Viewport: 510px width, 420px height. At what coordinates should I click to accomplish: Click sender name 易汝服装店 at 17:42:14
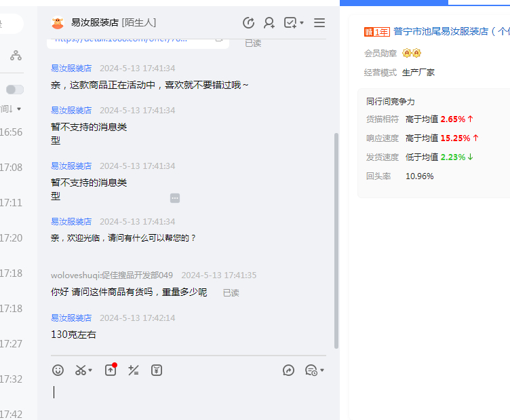click(71, 318)
